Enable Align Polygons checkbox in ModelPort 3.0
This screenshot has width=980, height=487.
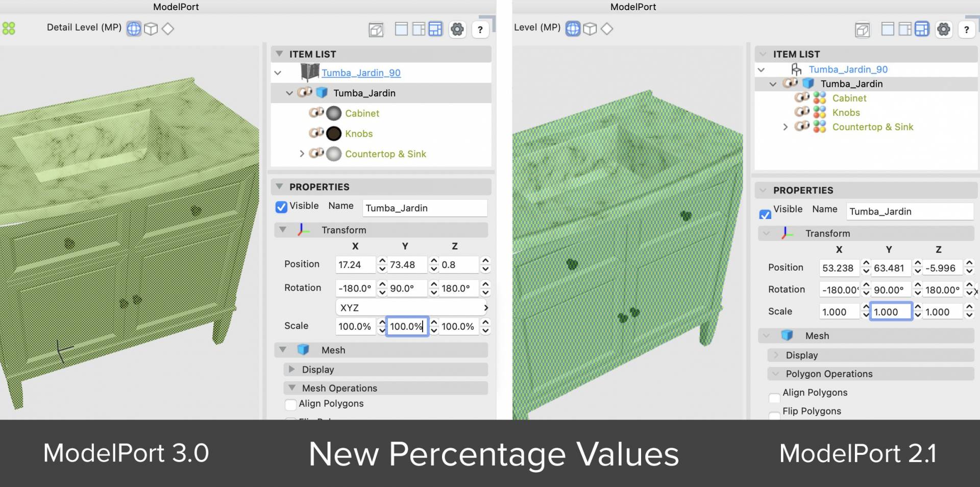[290, 405]
